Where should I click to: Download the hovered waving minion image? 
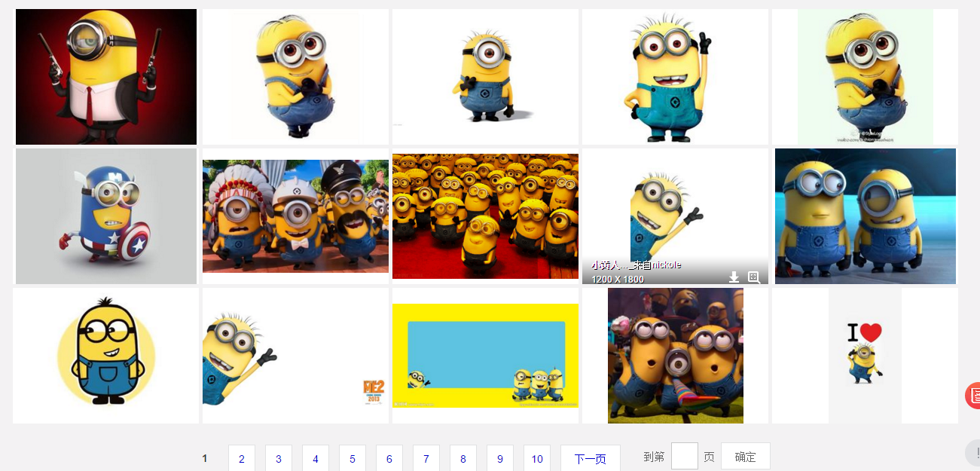(734, 277)
